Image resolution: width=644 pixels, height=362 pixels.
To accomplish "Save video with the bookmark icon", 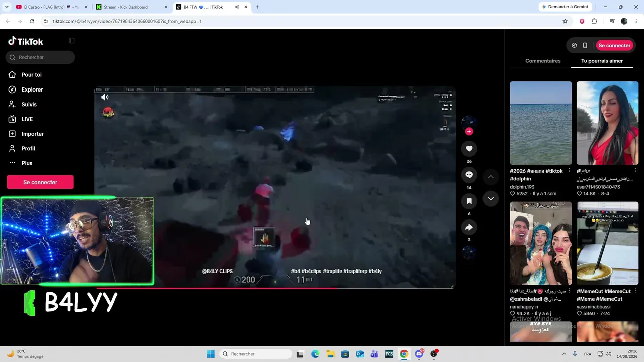I will (x=469, y=201).
